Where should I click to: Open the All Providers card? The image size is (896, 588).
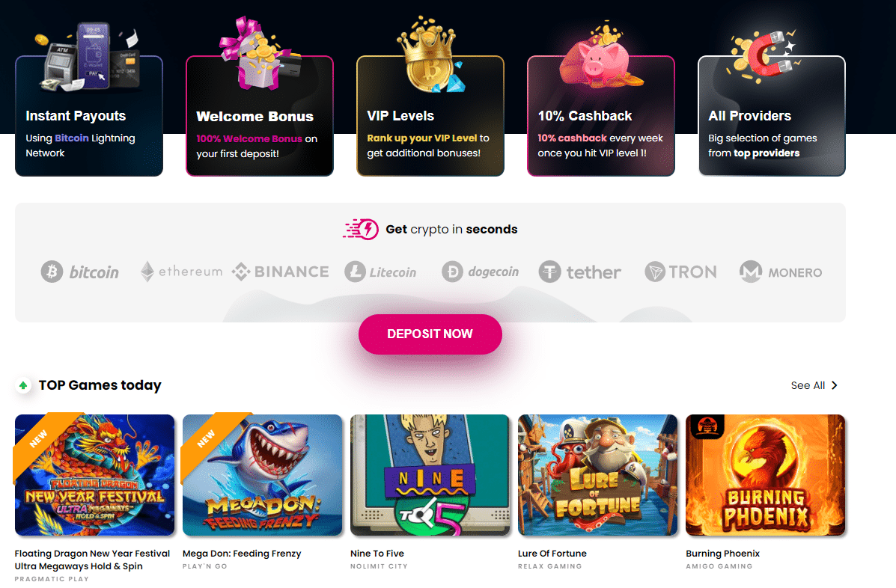point(772,116)
